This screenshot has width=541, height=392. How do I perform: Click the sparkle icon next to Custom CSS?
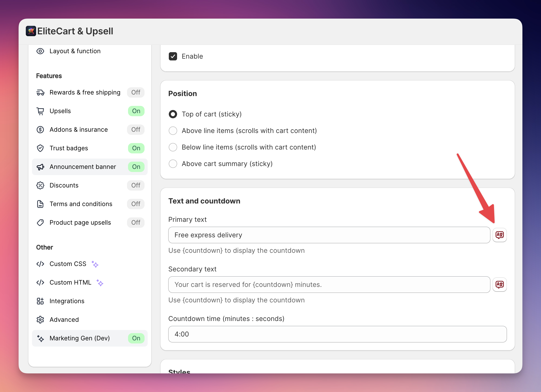click(x=95, y=264)
